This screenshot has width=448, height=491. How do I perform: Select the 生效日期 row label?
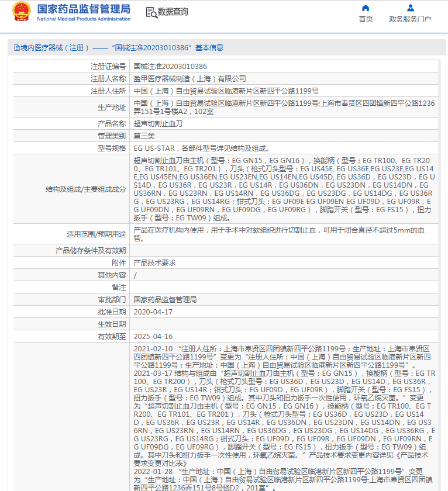[112, 324]
